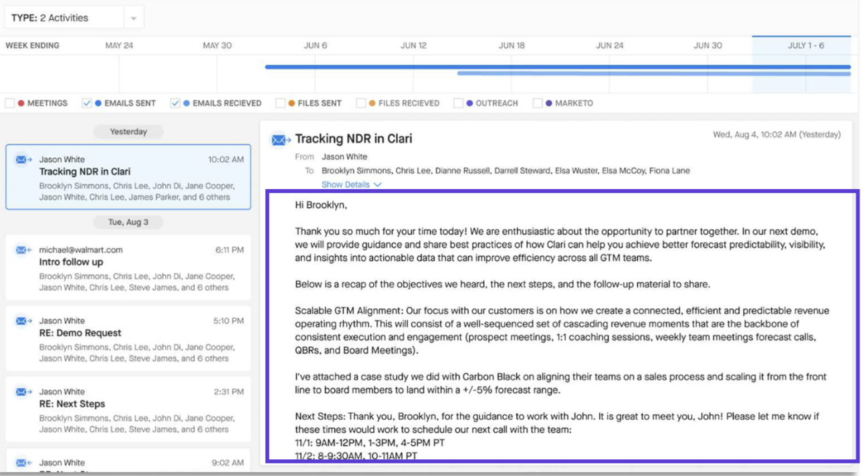
Task: Tick the Files Sent checkbox
Action: 281,104
